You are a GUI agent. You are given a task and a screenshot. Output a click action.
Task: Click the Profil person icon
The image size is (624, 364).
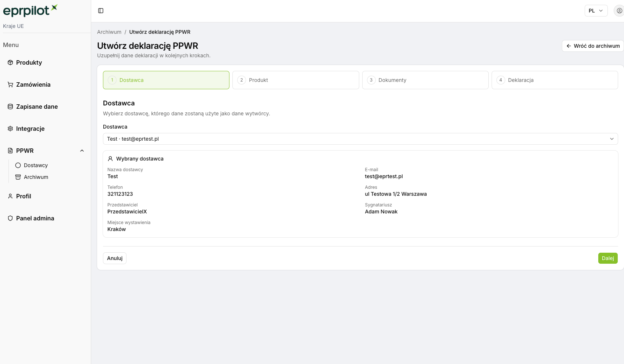pyautogui.click(x=10, y=196)
